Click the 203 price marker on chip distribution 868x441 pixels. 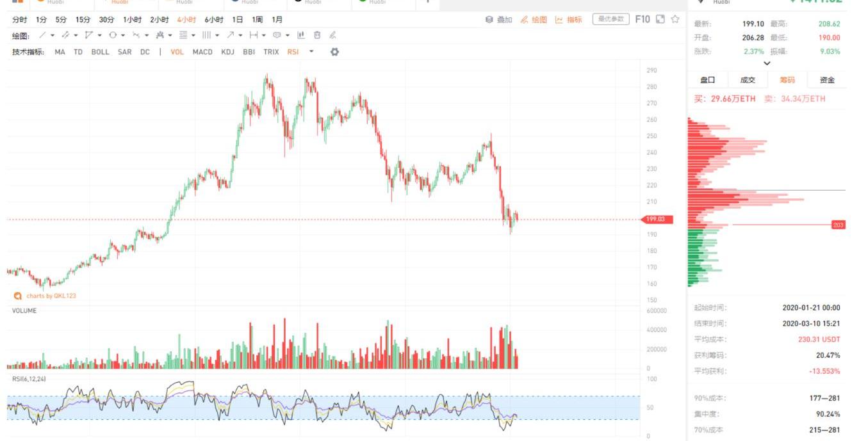tap(839, 225)
